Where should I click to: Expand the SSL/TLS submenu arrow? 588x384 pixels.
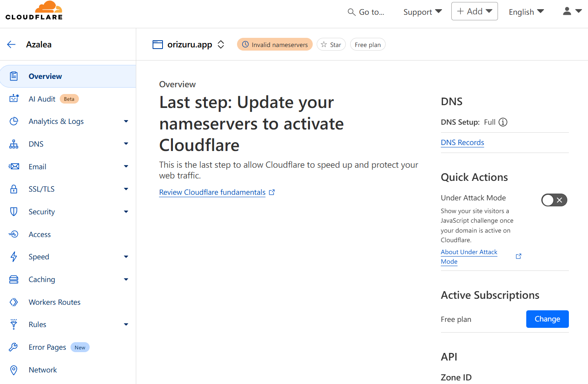pyautogui.click(x=126, y=189)
